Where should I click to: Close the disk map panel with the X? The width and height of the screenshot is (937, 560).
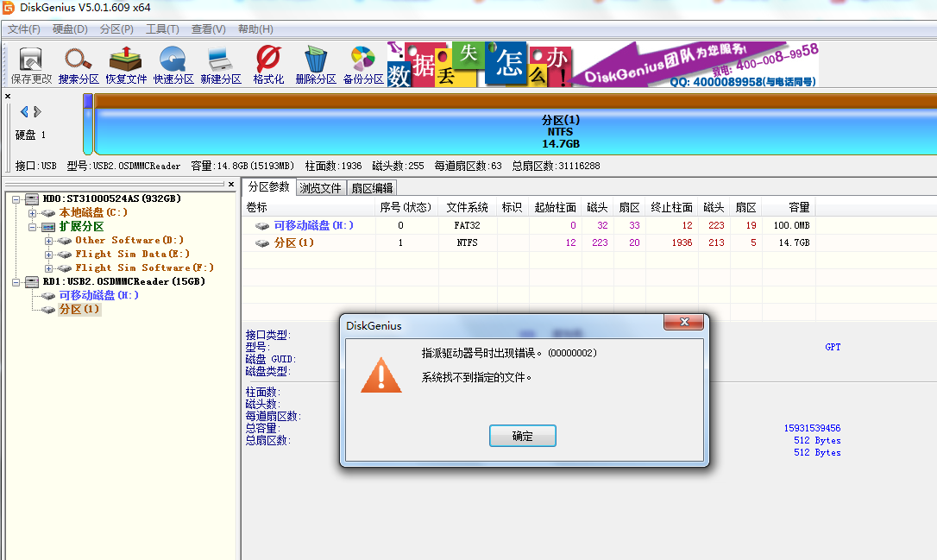click(x=8, y=97)
